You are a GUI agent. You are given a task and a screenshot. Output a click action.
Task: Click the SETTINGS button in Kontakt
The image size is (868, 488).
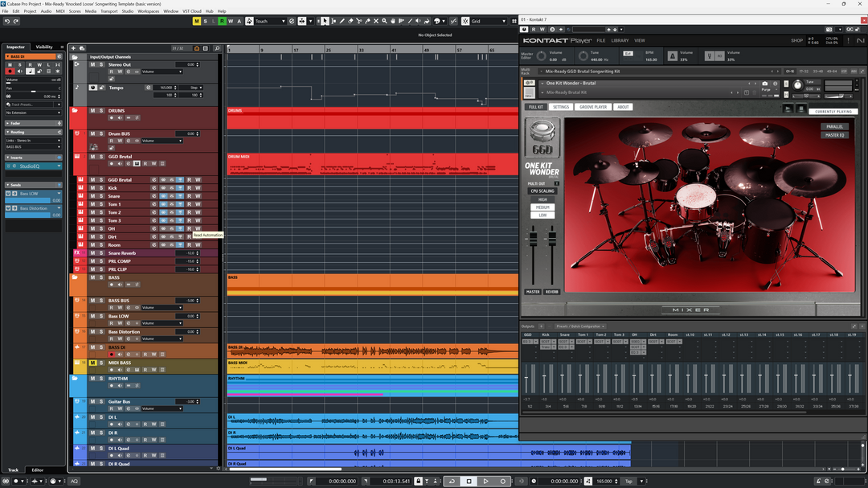560,106
